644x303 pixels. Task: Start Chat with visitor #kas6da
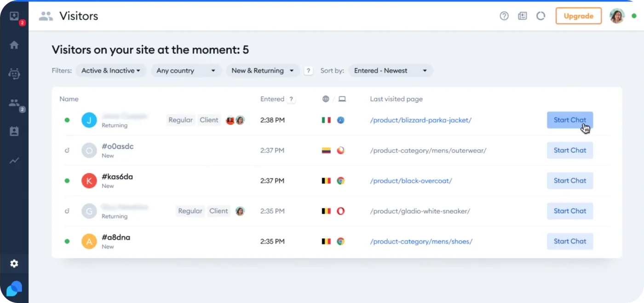tap(570, 181)
